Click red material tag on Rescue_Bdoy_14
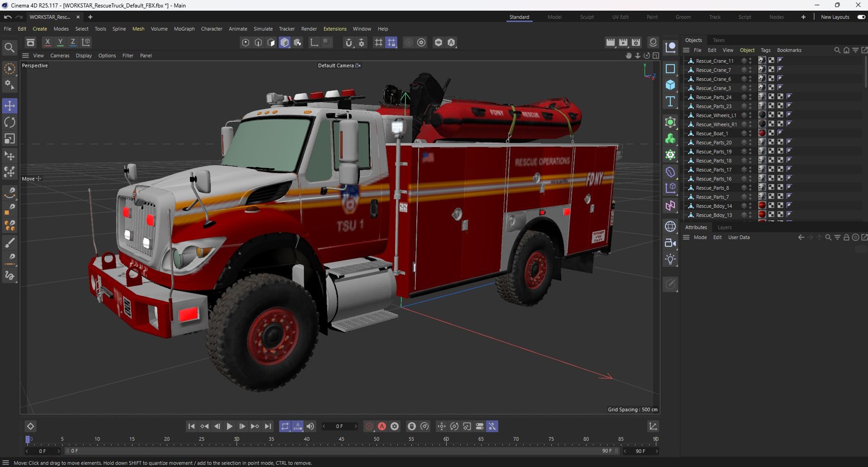The width and height of the screenshot is (868, 467). (x=762, y=205)
